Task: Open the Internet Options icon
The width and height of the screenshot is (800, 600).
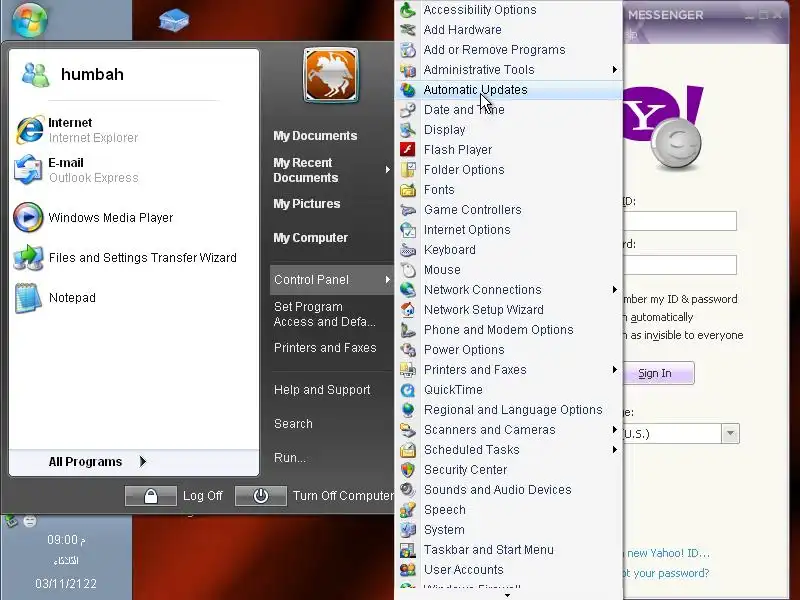Action: [x=408, y=230]
